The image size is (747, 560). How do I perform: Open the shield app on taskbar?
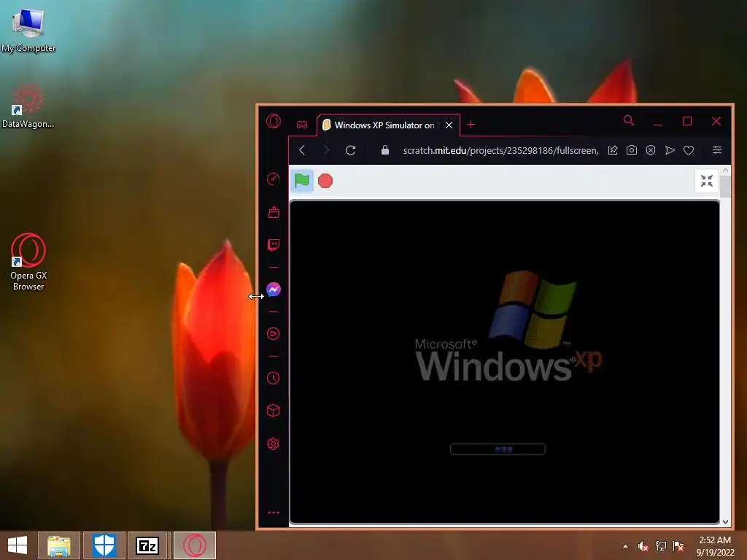pyautogui.click(x=104, y=545)
